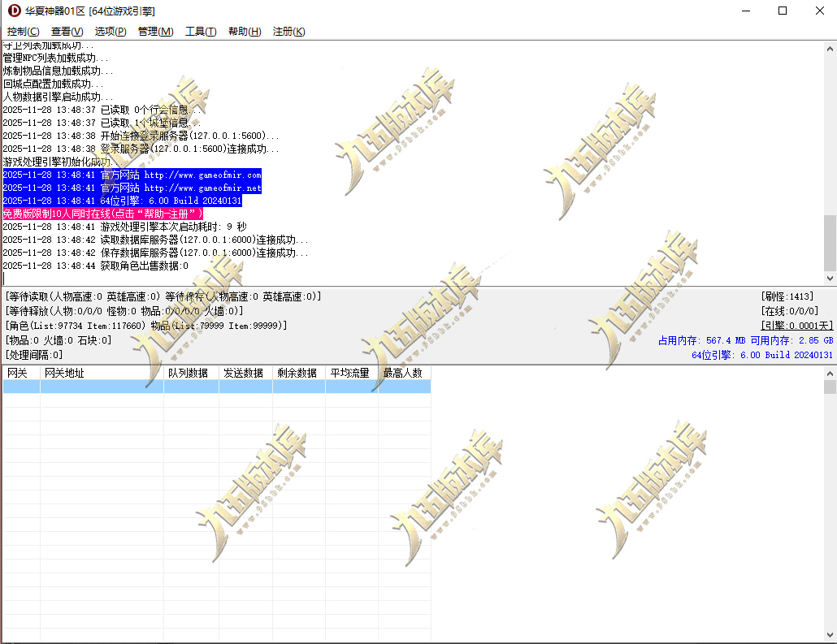Image resolution: width=837 pixels, height=644 pixels.
Task: Click the [等待释放 status line
Action: click(x=124, y=311)
